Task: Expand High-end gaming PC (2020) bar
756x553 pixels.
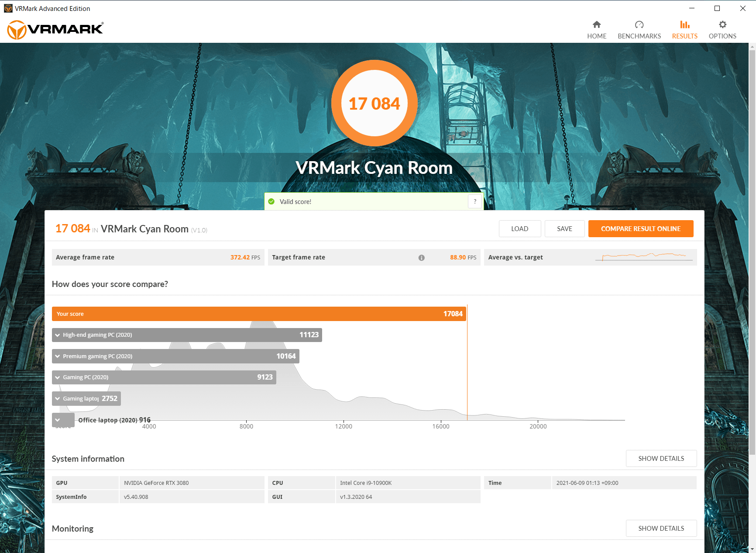Action: [187, 335]
